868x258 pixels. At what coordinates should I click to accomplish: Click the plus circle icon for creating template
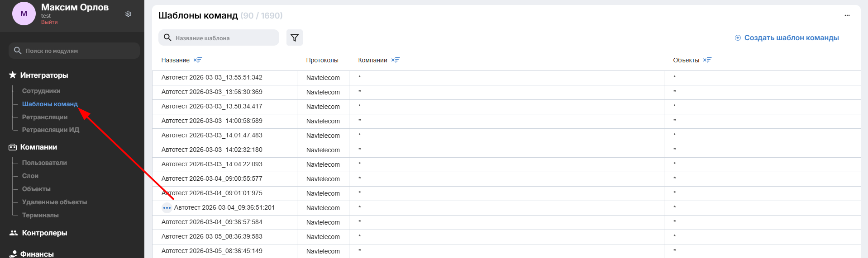coord(738,38)
